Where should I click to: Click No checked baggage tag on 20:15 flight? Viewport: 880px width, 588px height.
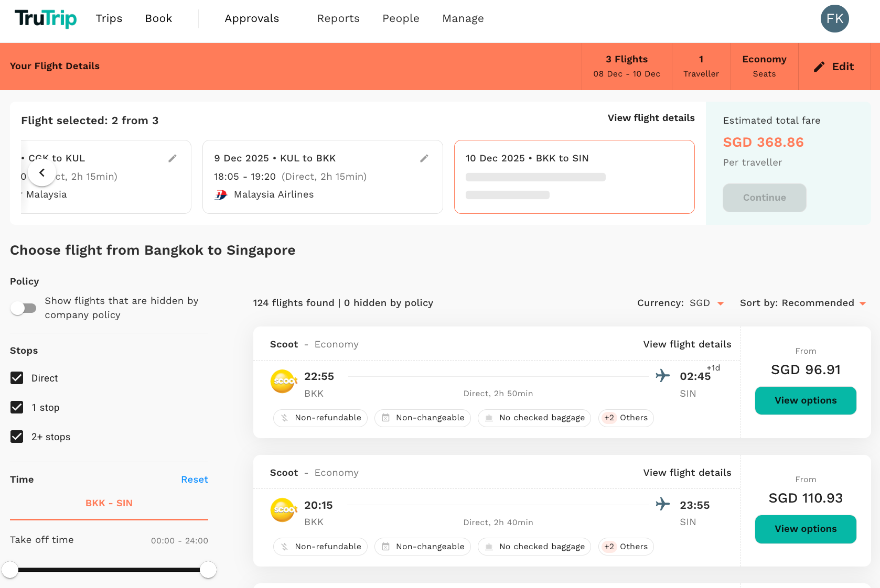[534, 547]
